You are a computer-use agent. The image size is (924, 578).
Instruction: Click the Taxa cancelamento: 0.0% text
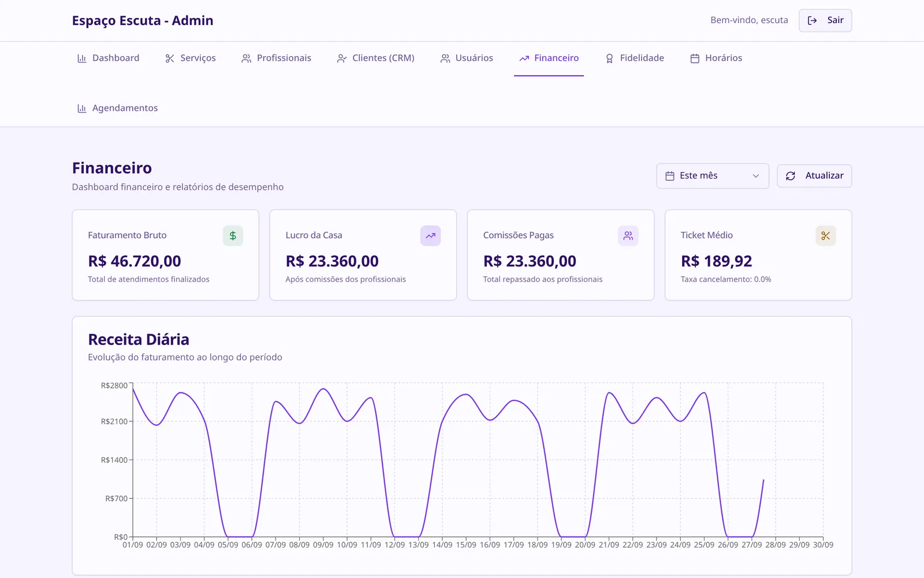pyautogui.click(x=726, y=279)
